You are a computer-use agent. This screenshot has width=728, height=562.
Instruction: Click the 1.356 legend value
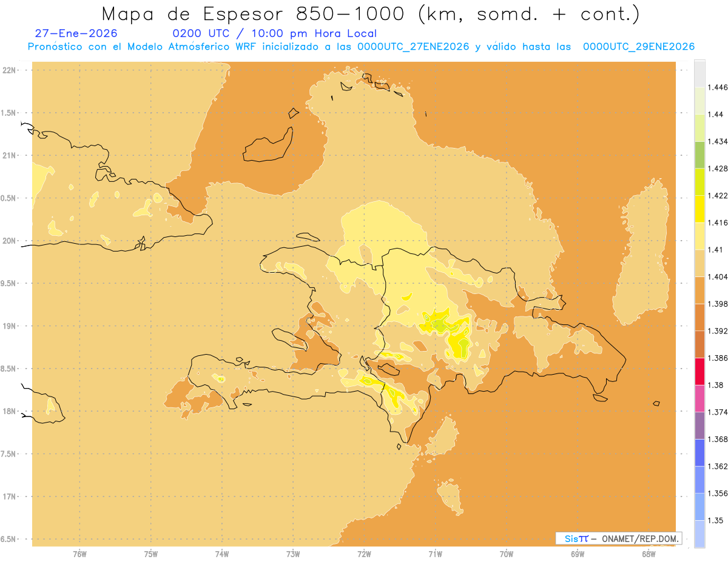click(x=718, y=493)
